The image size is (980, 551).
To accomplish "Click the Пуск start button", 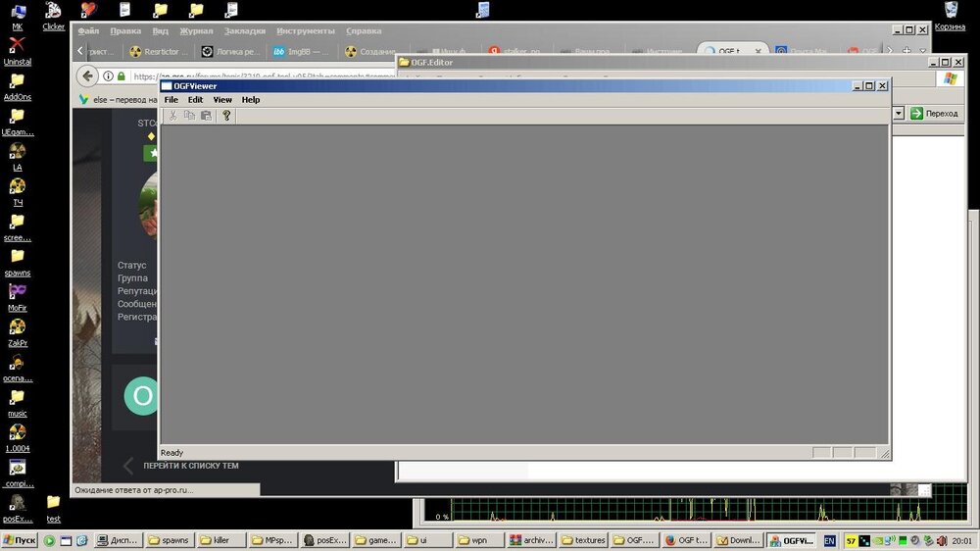I will (20, 540).
